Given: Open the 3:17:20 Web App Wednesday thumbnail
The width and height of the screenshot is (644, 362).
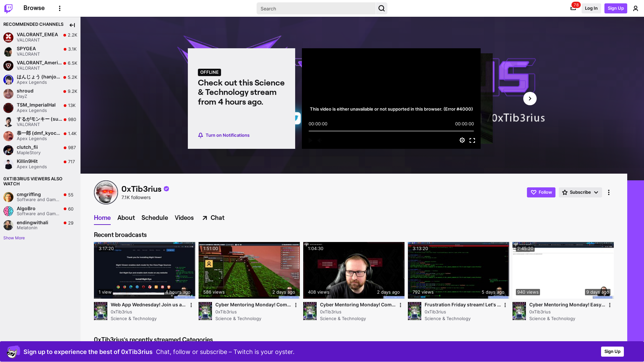Looking at the screenshot, I should pos(145,270).
